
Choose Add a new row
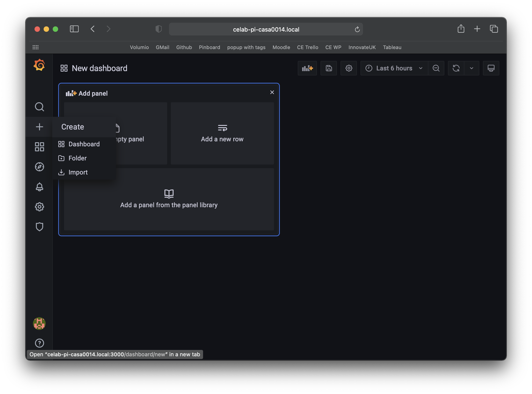pyautogui.click(x=222, y=133)
